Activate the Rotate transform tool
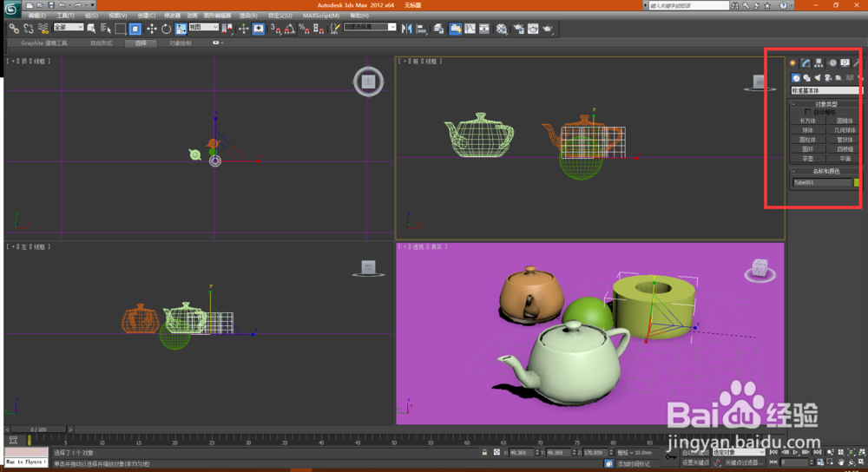The width and height of the screenshot is (868, 472). pyautogui.click(x=166, y=29)
